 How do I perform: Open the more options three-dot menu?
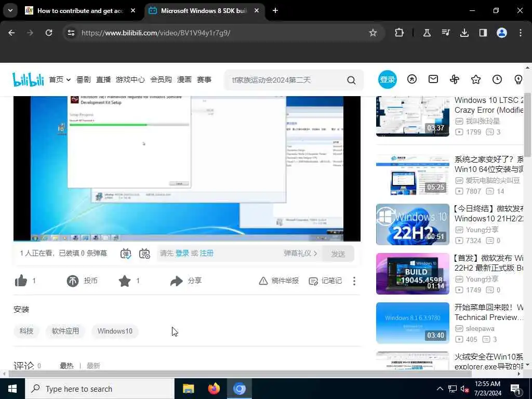[x=354, y=281]
